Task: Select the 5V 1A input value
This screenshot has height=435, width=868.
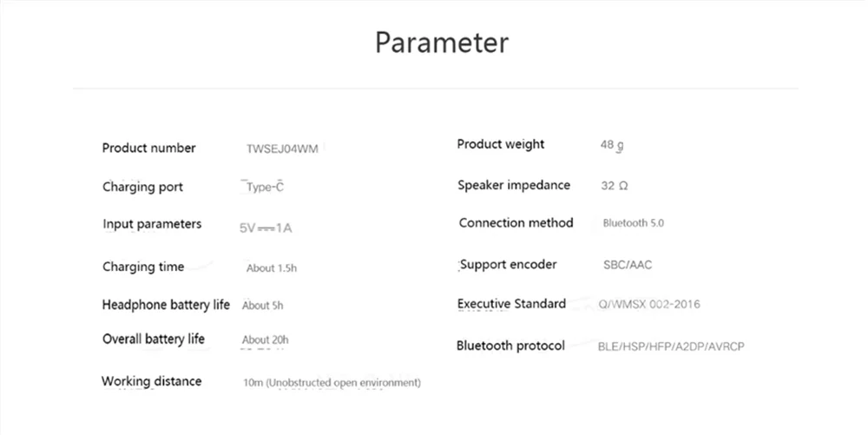Action: (266, 228)
